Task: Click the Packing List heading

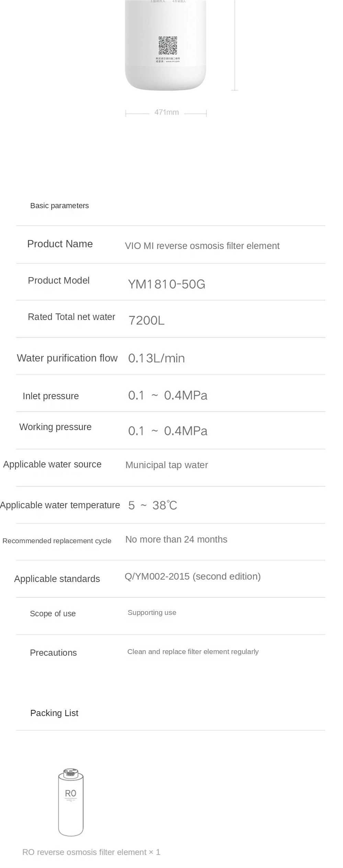Action: 54,713
